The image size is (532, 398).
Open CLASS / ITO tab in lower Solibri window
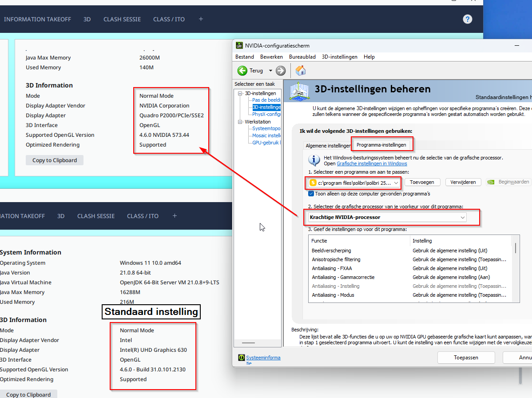pyautogui.click(x=143, y=216)
